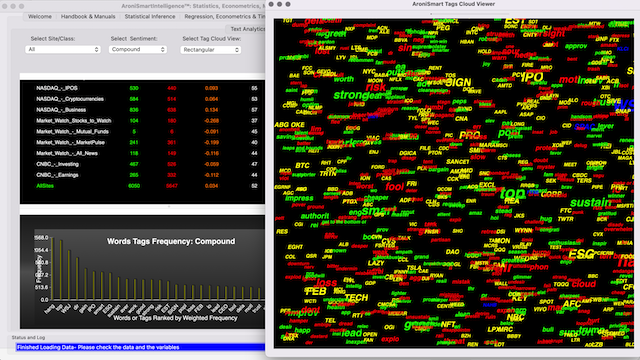
Task: Select the CNBC_-_Investing row
Action: click(142, 164)
